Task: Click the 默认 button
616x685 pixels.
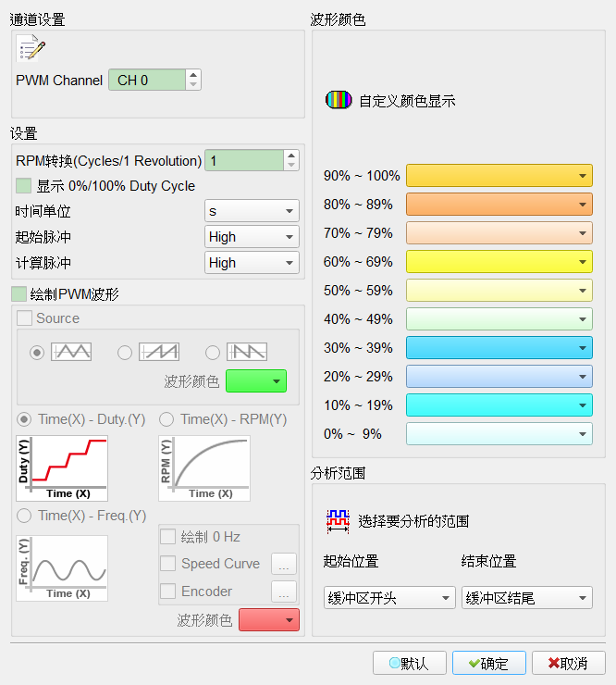Action: (410, 663)
